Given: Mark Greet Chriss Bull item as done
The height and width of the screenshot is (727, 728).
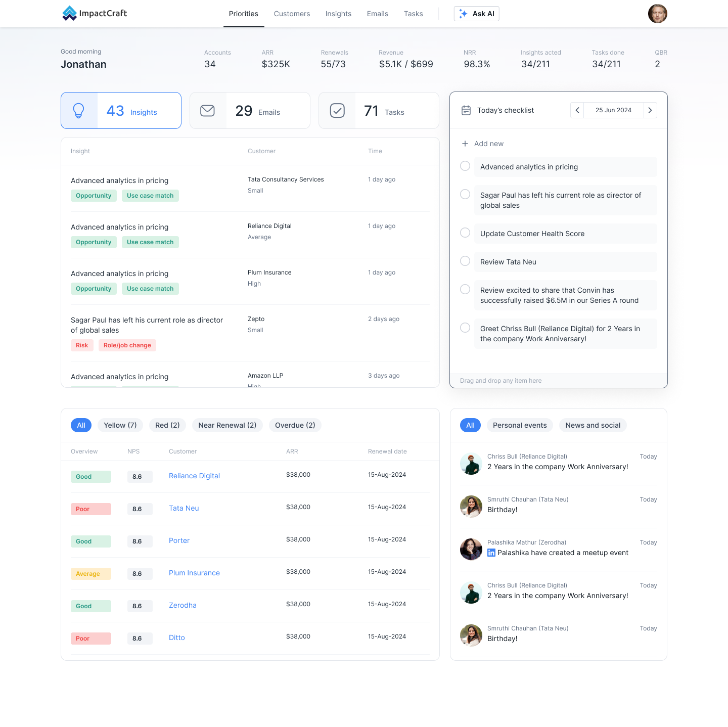Looking at the screenshot, I should [x=465, y=328].
